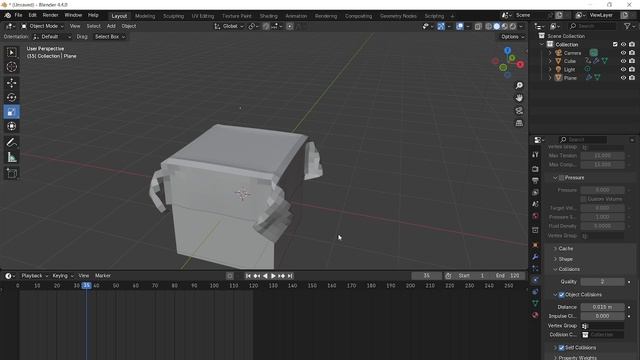Expand the Cube item in outliner

(550, 61)
